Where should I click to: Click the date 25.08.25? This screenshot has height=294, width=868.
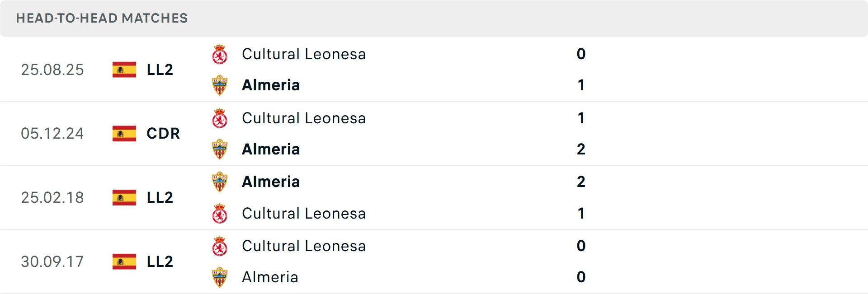(x=52, y=70)
